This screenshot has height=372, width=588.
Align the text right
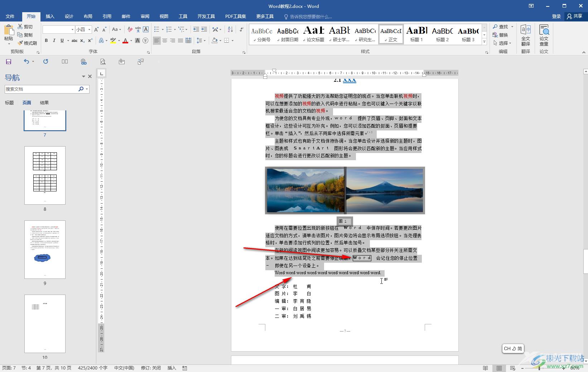pos(173,40)
